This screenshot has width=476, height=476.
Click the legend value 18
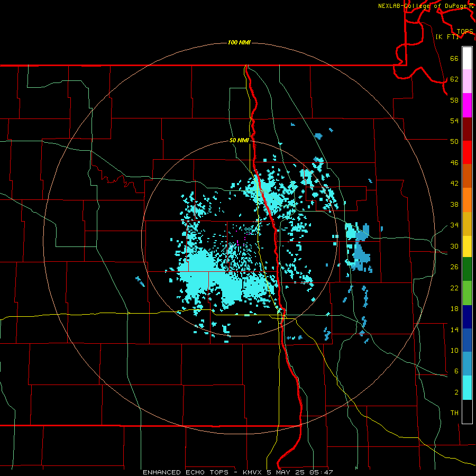click(454, 309)
